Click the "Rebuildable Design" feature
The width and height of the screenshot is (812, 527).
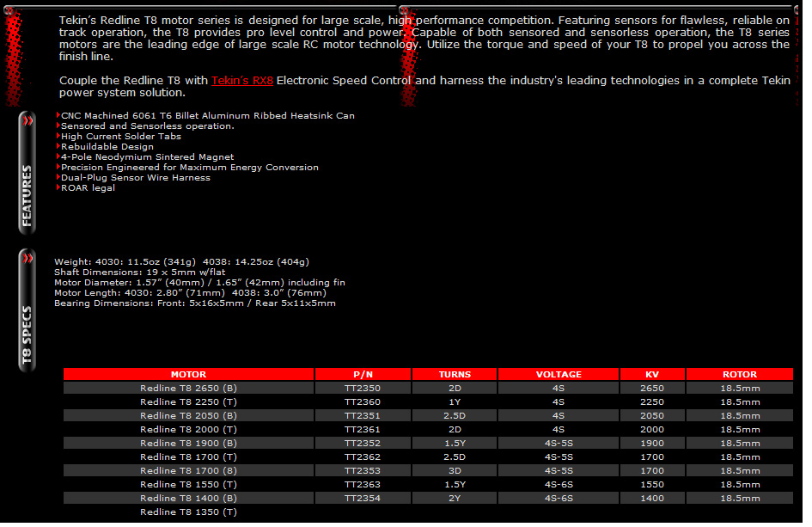(x=107, y=147)
